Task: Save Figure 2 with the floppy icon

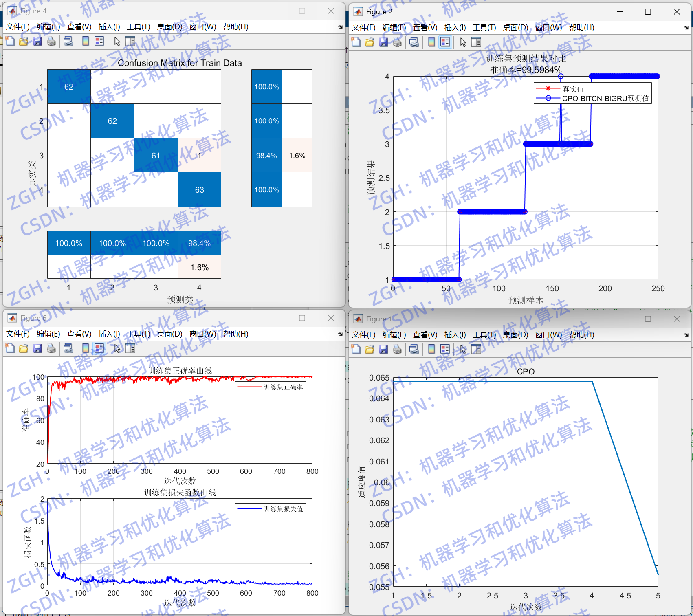Action: tap(383, 42)
